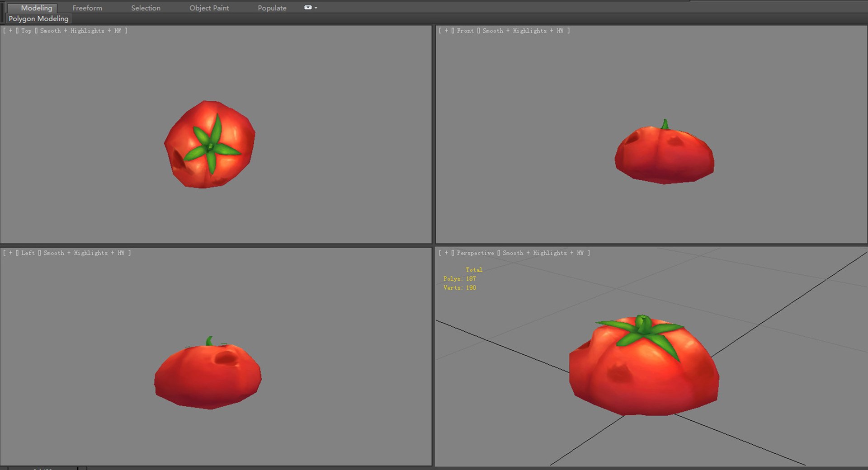This screenshot has width=868, height=470.
Task: Click the Polys: 187 statistic
Action: tap(459, 279)
